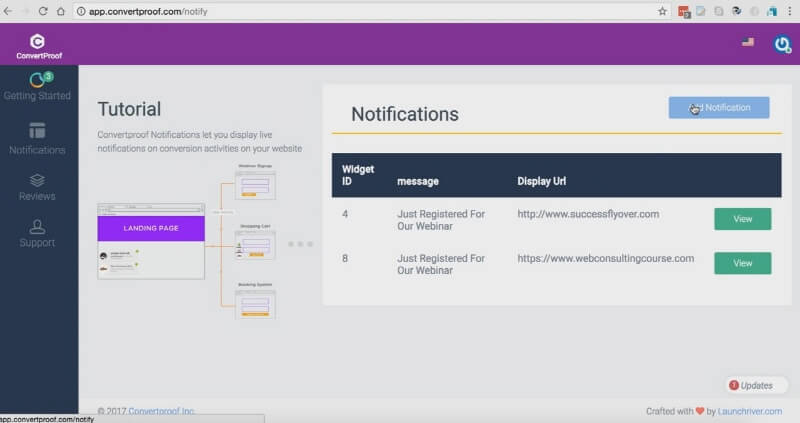Open the browser three-dot menu
This screenshot has width=800, height=423.
coord(789,11)
